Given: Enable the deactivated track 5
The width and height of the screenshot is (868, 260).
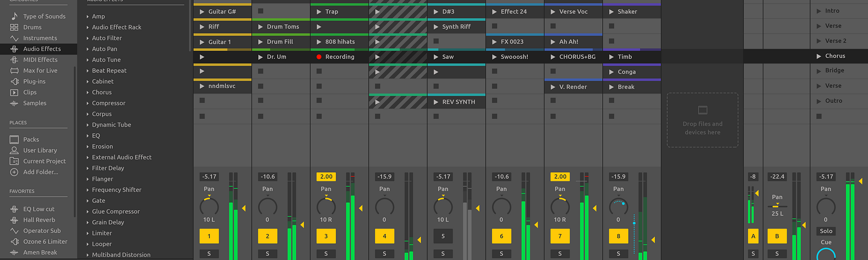Looking at the screenshot, I should [x=443, y=236].
